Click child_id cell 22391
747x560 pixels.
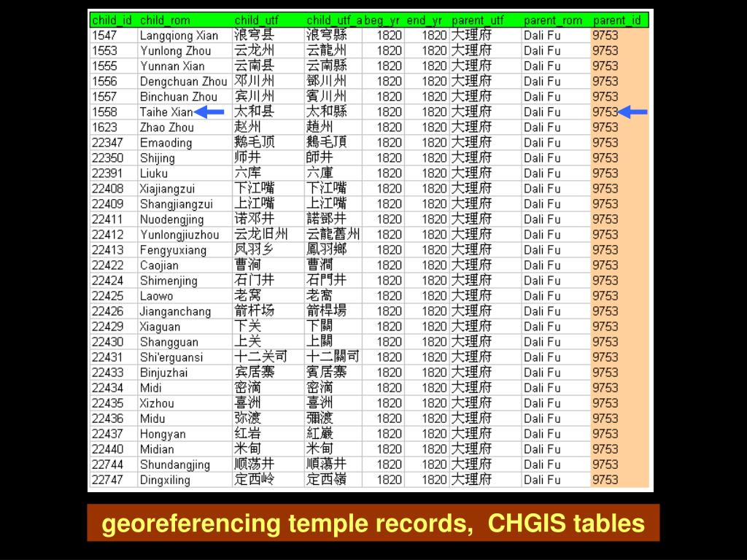pyautogui.click(x=113, y=174)
